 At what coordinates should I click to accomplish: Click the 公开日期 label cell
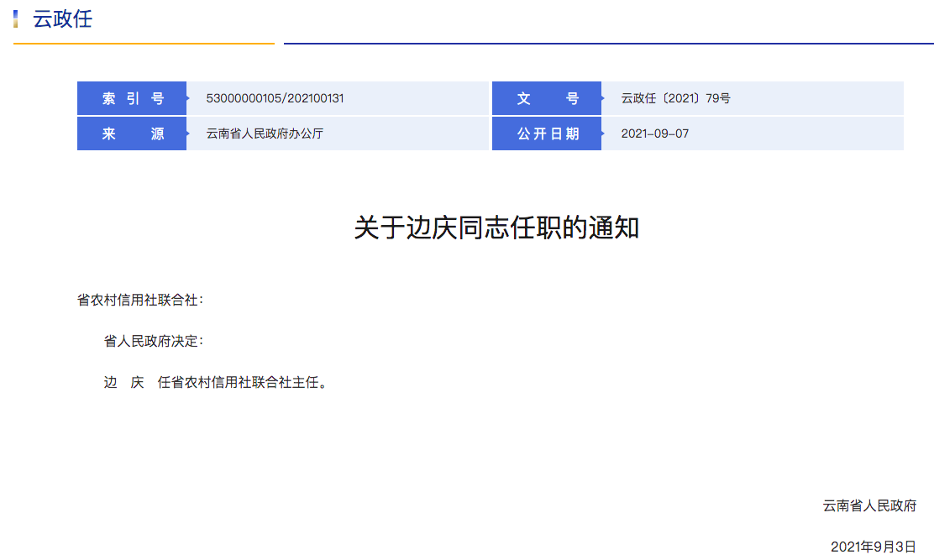point(547,133)
